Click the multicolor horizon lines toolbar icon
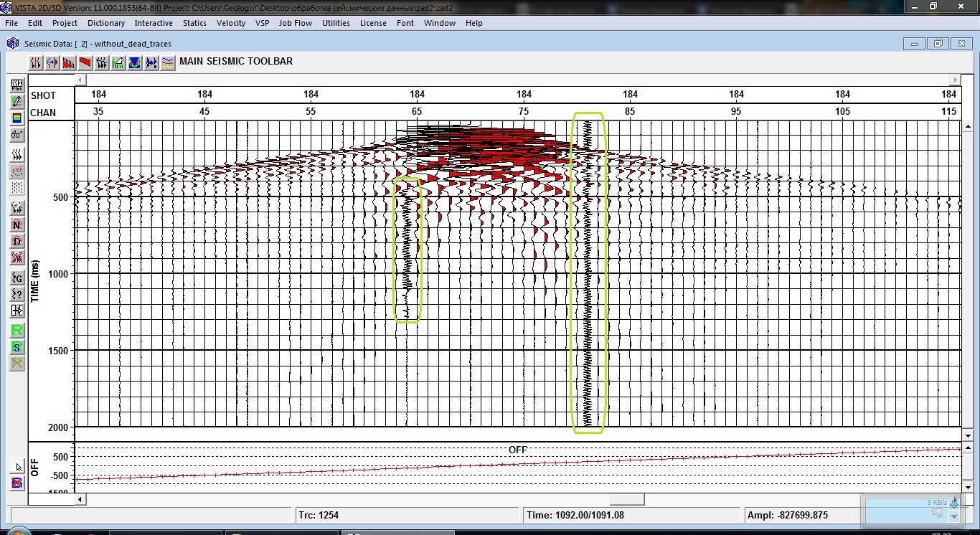 tap(167, 63)
